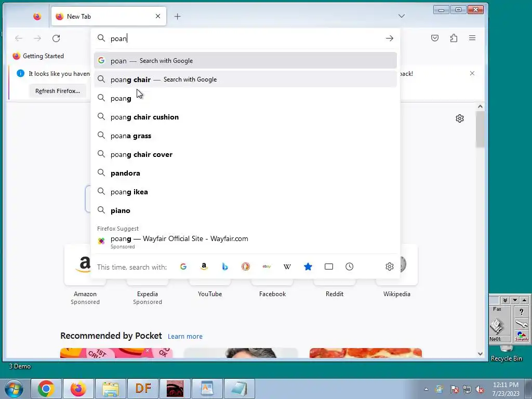Choose the 'pandora' suggestion
Image resolution: width=532 pixels, height=399 pixels.
click(x=245, y=173)
